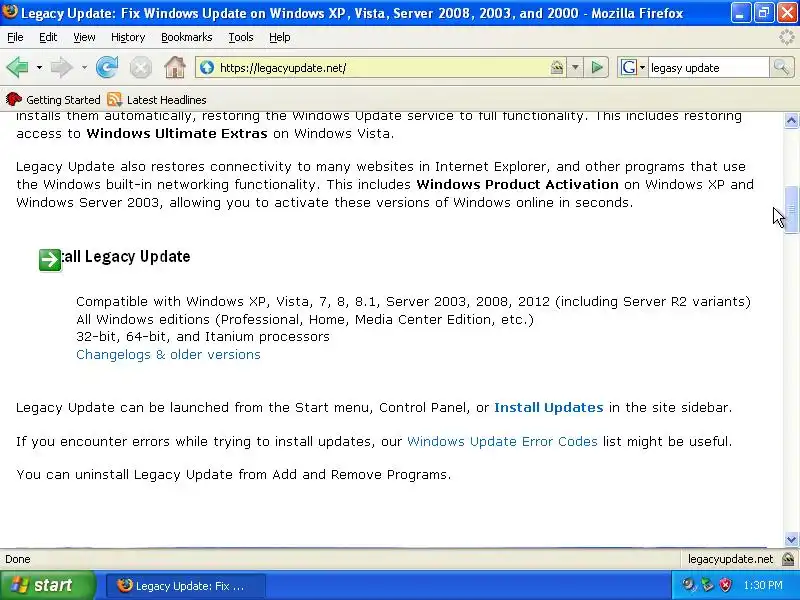Screen dimensions: 800x600
Task: Click the Forward navigation arrow
Action: pyautogui.click(x=62, y=67)
